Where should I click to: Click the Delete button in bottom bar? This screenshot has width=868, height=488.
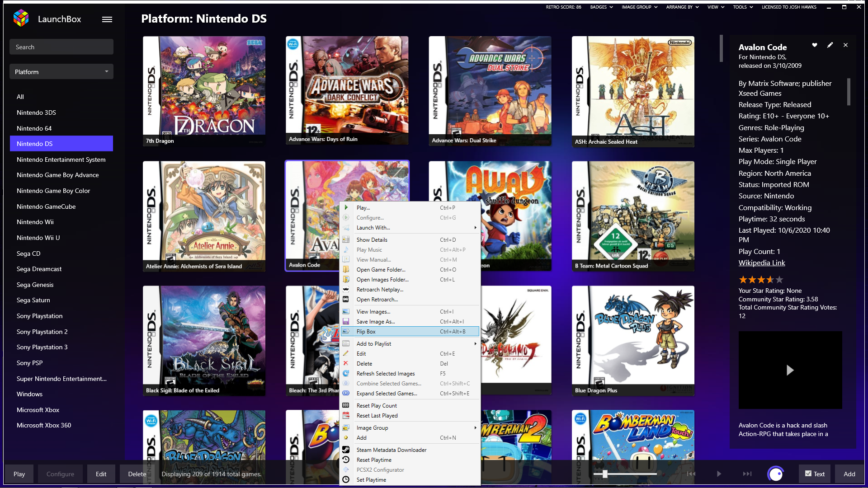pyautogui.click(x=137, y=474)
